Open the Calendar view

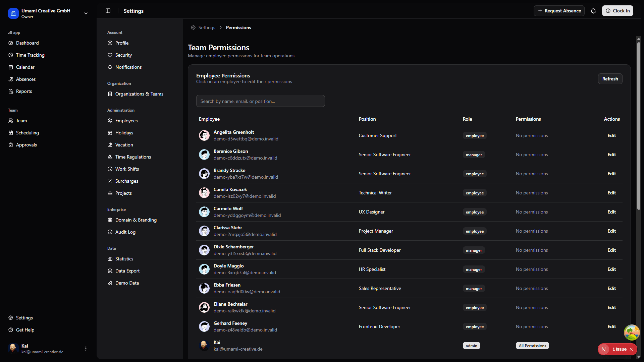(x=25, y=67)
